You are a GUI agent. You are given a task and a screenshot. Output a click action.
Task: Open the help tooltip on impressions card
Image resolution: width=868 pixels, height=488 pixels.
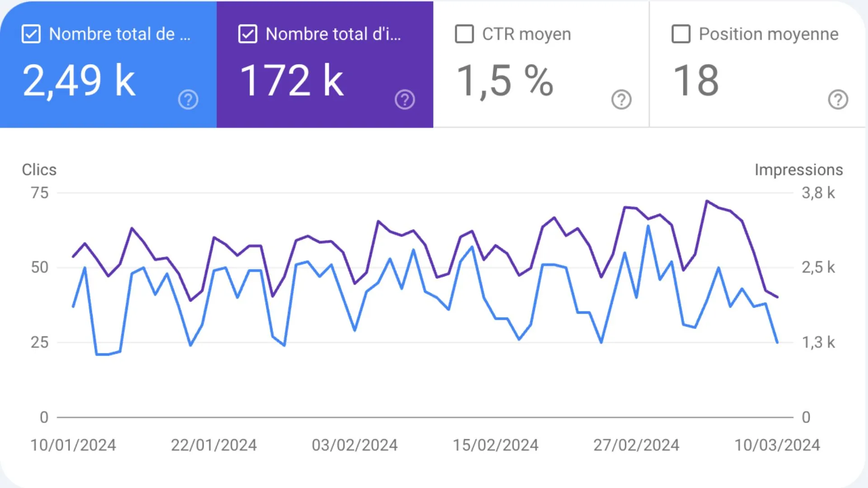405,99
